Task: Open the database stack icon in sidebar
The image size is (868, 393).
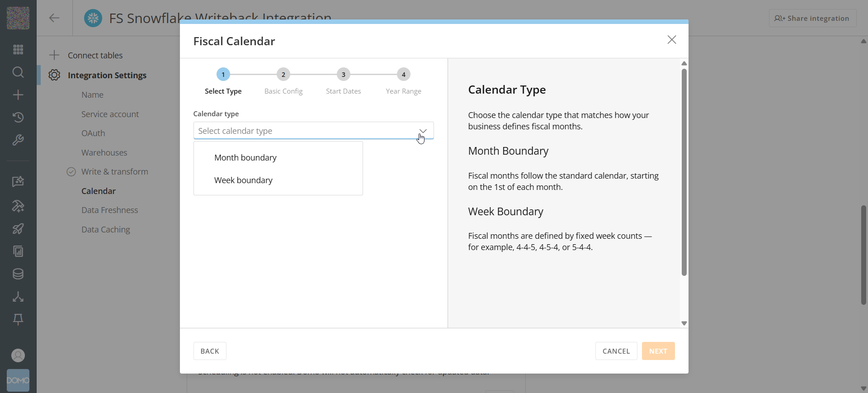Action: [x=18, y=274]
